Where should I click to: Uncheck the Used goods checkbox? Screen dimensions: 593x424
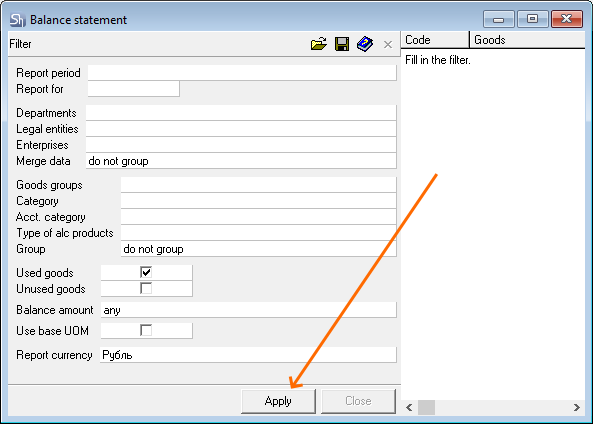146,272
